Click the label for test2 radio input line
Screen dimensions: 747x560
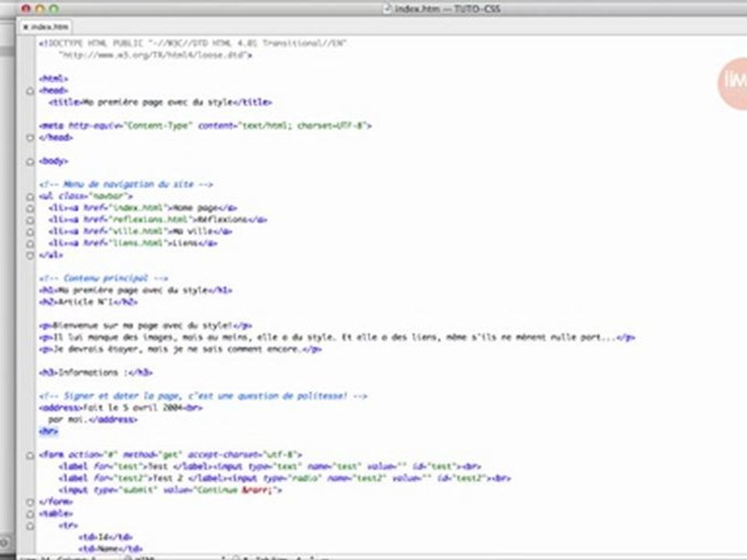pos(285,478)
